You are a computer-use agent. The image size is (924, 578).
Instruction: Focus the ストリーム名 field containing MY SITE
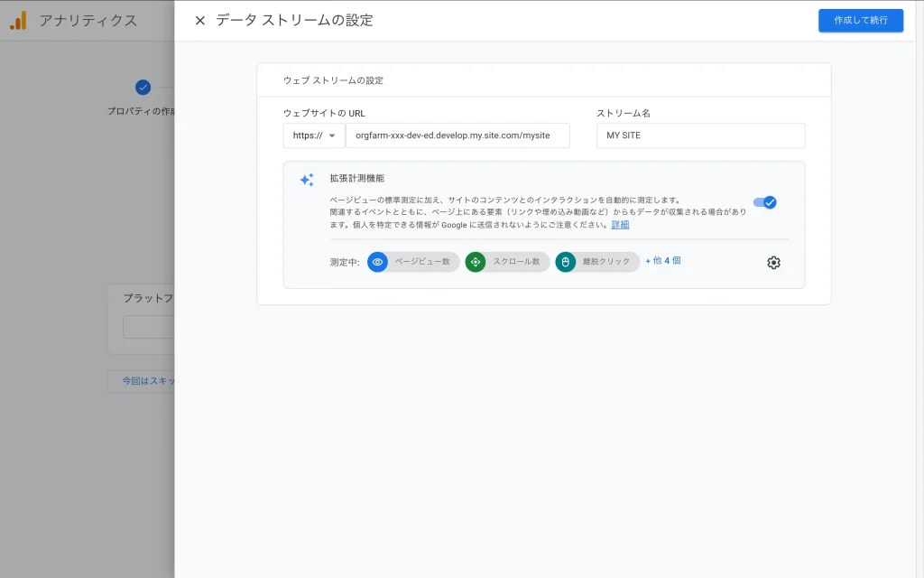point(700,135)
